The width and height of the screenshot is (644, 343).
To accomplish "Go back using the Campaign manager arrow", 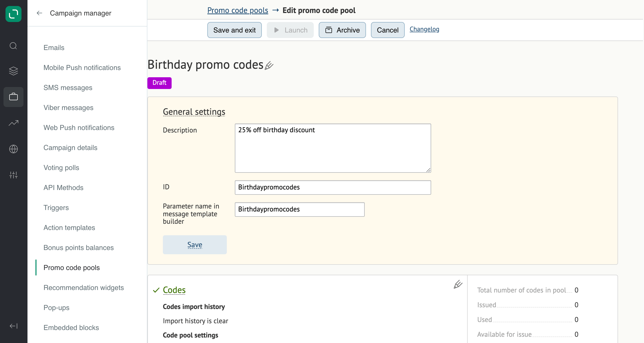I will click(x=39, y=13).
